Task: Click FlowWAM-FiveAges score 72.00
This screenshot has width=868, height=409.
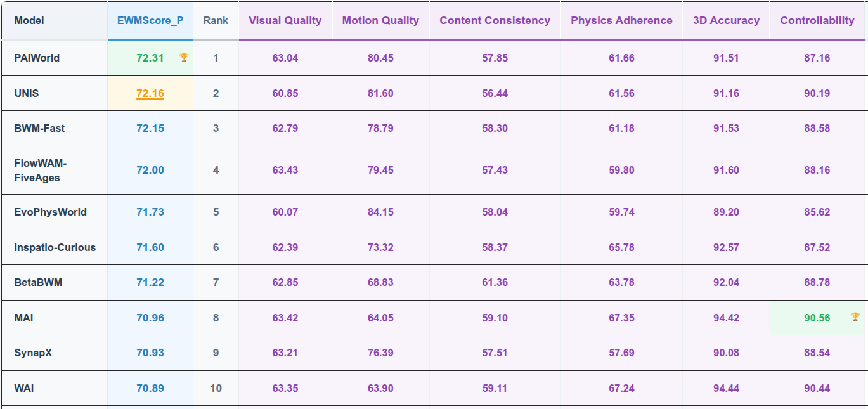Action: point(150,170)
